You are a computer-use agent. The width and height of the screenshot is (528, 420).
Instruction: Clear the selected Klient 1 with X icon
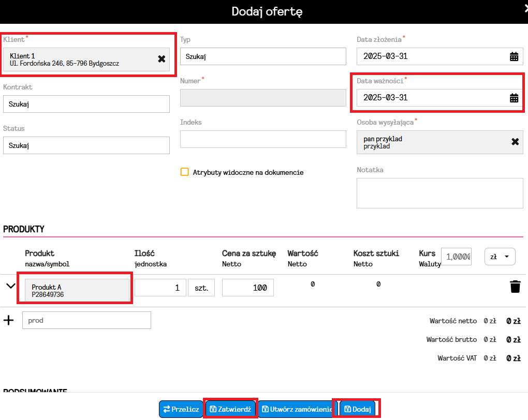coord(162,59)
